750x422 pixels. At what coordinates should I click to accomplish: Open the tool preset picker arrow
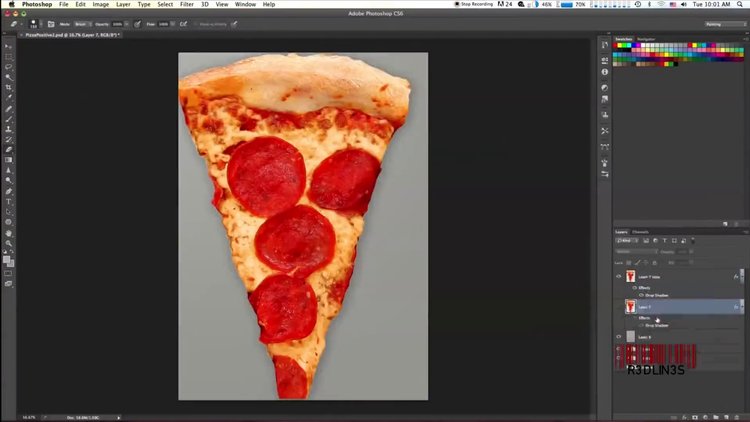click(x=22, y=24)
